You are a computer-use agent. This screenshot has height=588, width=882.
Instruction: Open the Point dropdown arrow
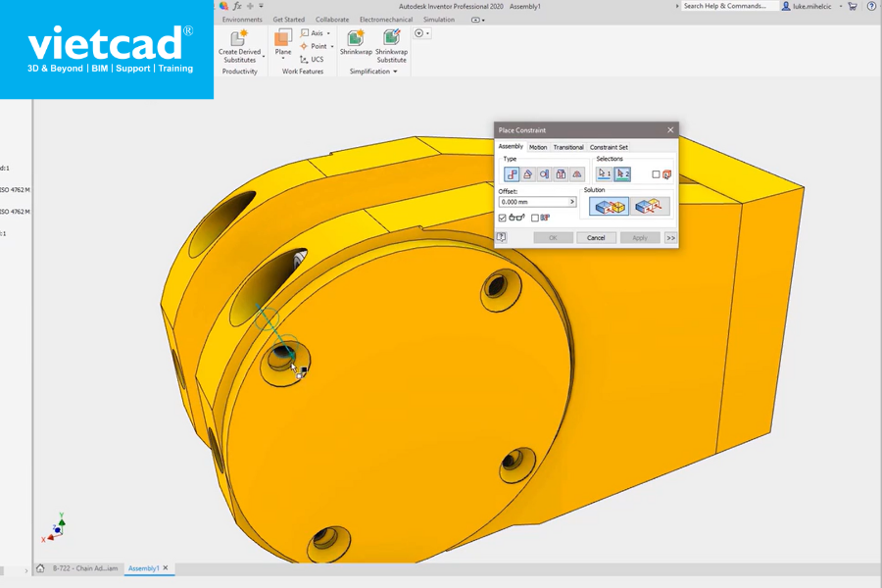(332, 46)
